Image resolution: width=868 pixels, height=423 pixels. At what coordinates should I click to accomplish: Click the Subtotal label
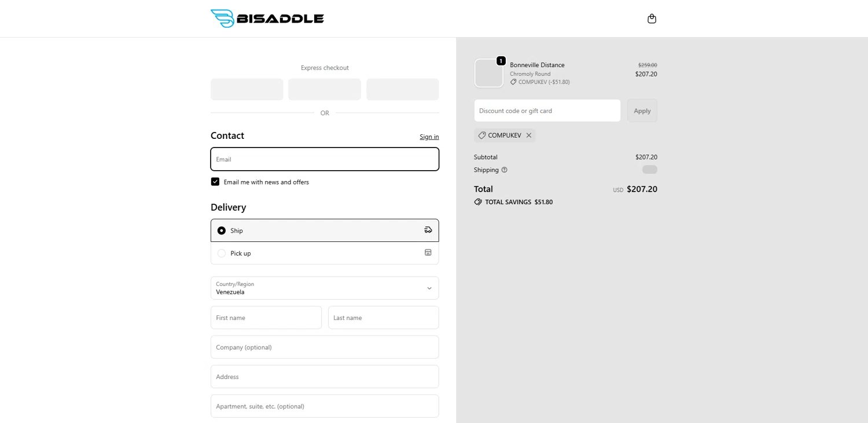click(486, 157)
